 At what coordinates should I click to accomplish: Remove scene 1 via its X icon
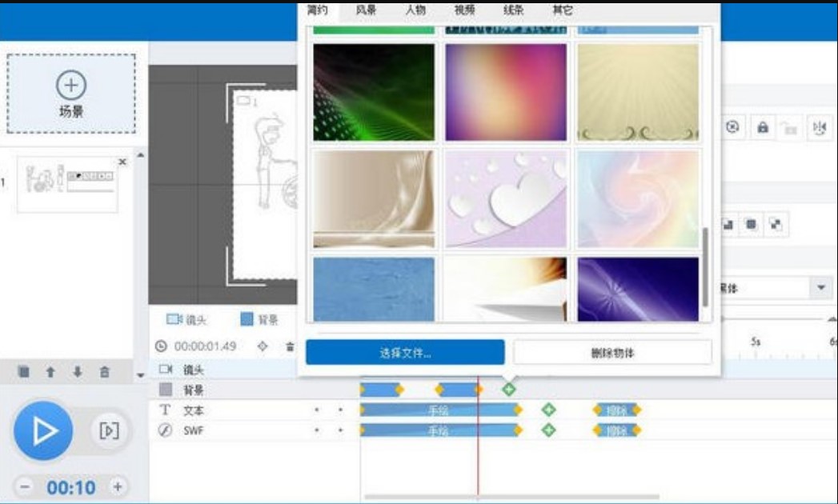[122, 162]
